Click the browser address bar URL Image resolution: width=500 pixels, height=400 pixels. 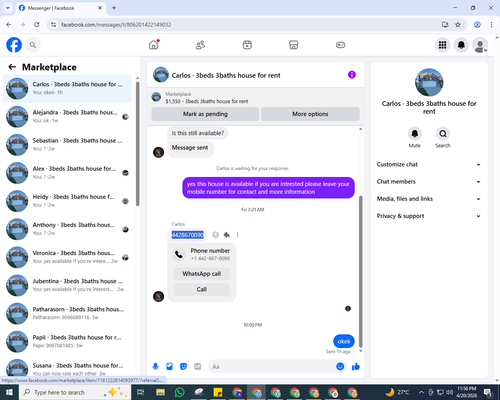(116, 25)
